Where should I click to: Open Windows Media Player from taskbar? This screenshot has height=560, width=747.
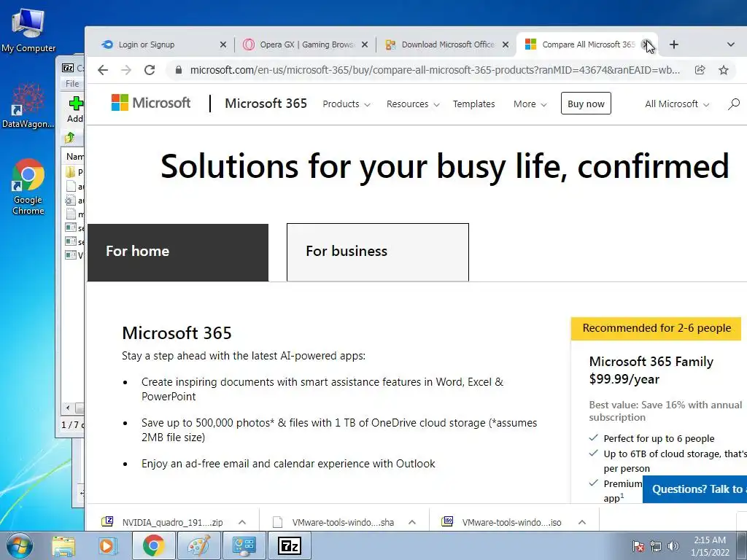coord(108,545)
